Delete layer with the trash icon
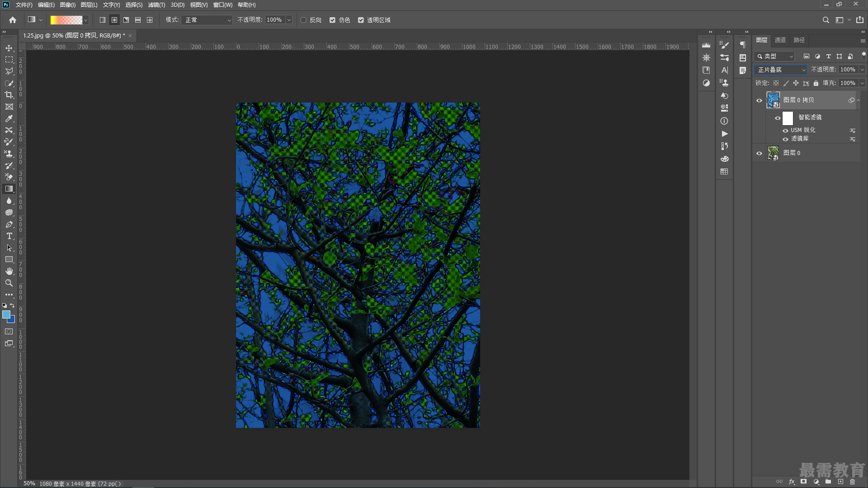 coord(853,482)
